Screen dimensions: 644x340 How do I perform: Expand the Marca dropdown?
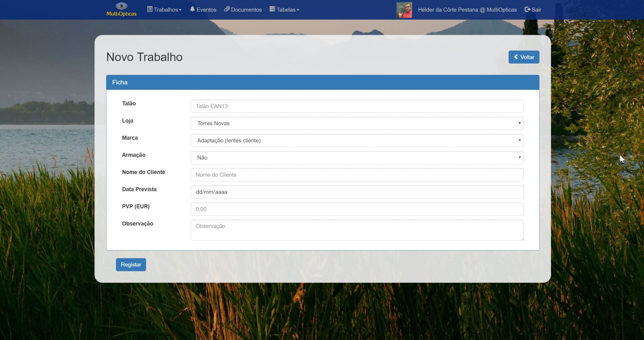357,140
